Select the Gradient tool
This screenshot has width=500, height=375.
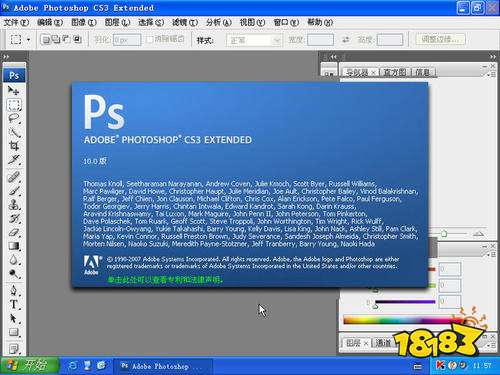pyautogui.click(x=14, y=246)
